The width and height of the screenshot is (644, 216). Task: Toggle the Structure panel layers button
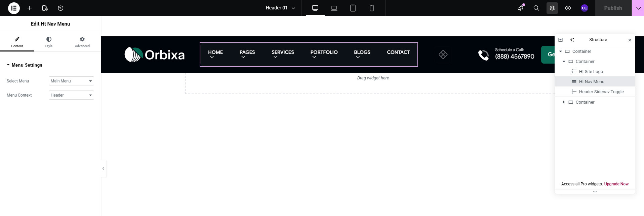552,8
